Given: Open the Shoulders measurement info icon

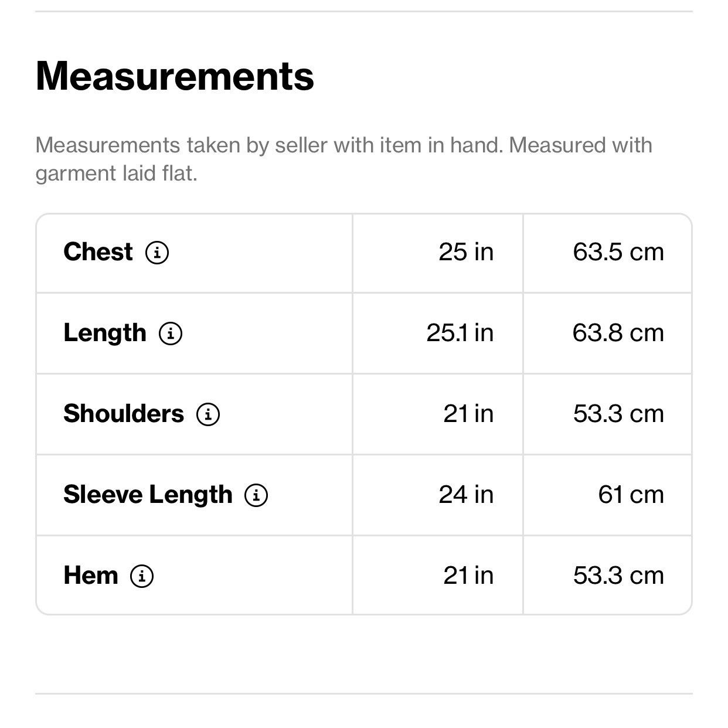Looking at the screenshot, I should click(208, 414).
